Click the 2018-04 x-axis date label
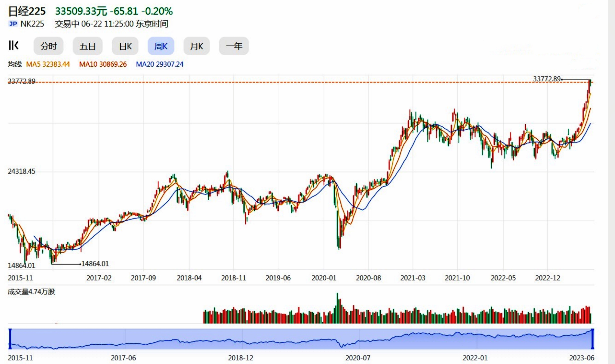 (189, 278)
